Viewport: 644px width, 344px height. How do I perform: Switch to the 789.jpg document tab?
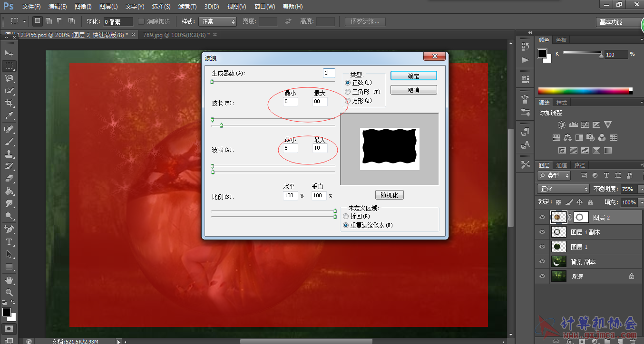point(175,35)
